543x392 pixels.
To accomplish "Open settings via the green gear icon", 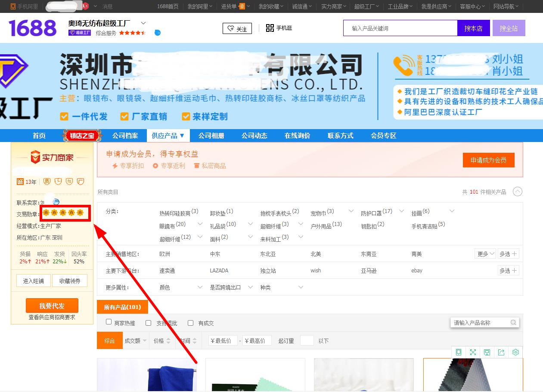I will click(x=515, y=352).
